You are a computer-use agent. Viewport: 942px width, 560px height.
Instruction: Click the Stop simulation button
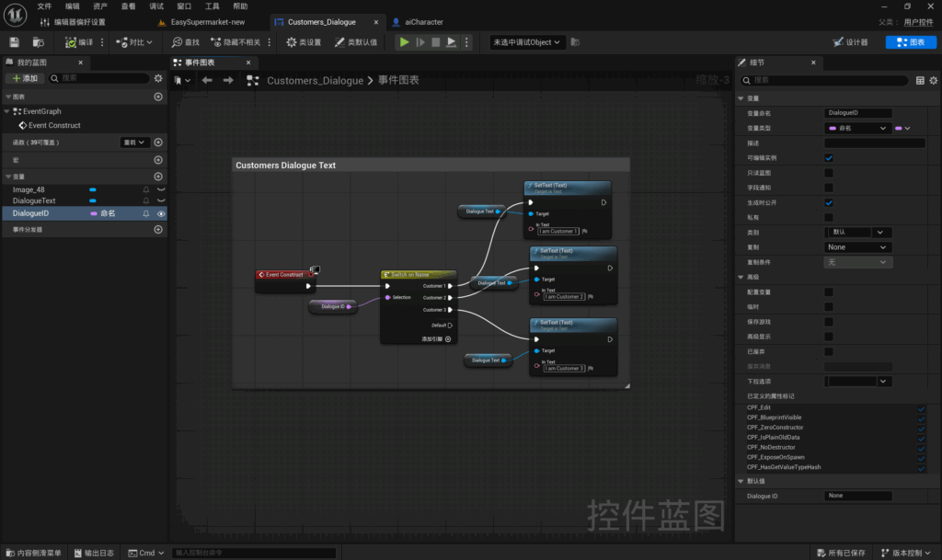click(436, 42)
